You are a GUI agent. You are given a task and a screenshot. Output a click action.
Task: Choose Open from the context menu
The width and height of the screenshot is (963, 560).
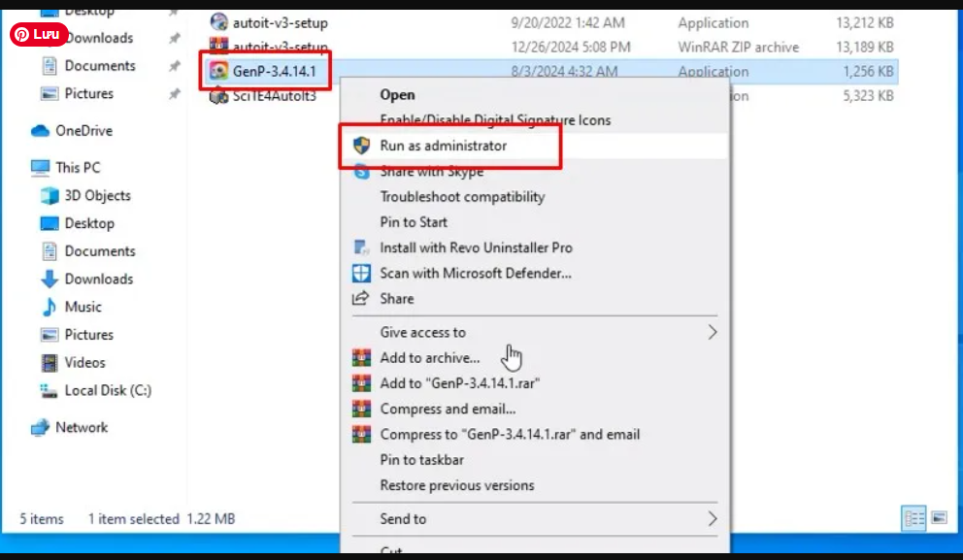(397, 95)
